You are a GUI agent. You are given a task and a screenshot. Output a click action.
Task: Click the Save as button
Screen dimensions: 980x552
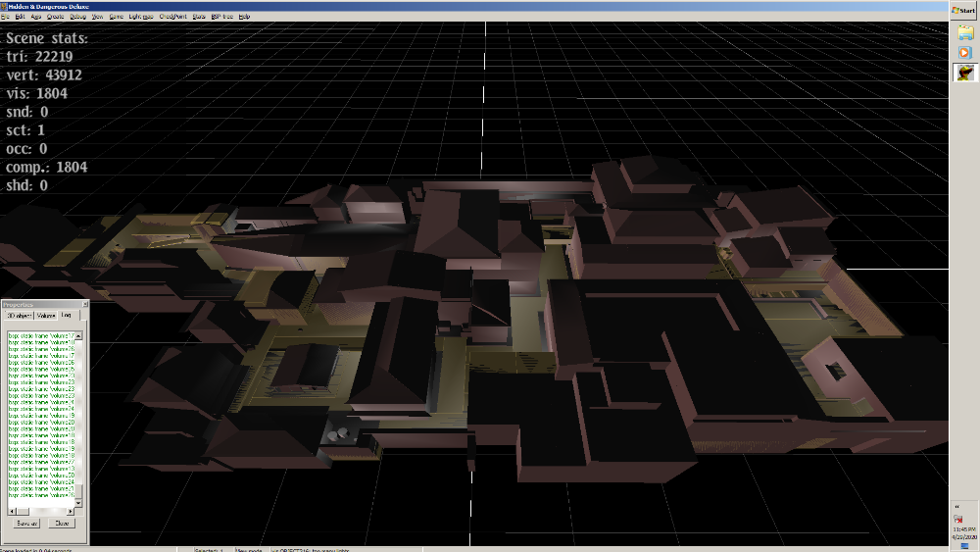coord(26,524)
